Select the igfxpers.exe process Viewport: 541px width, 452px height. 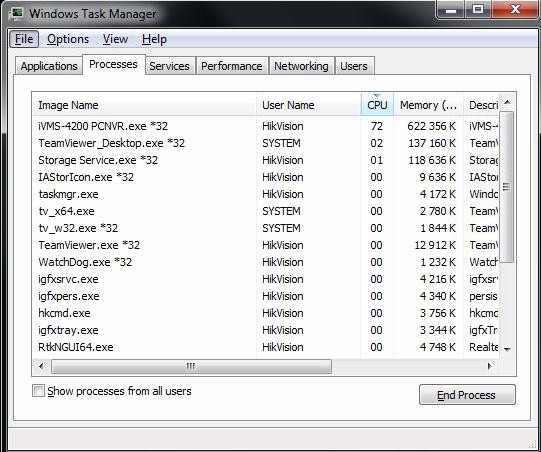[266, 296]
